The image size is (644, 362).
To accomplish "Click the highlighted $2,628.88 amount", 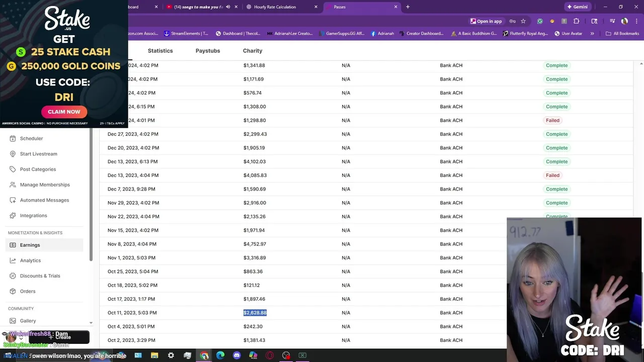I will 255,313.
